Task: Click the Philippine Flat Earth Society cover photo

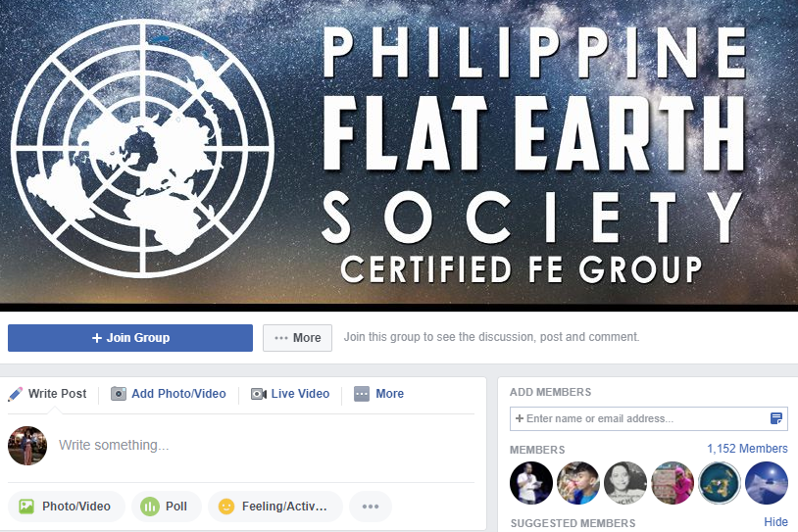Action: [399, 153]
